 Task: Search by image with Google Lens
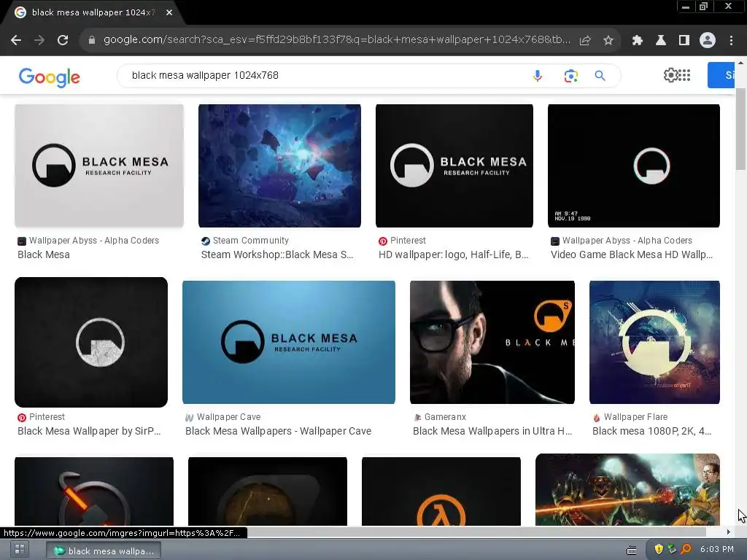click(x=570, y=75)
